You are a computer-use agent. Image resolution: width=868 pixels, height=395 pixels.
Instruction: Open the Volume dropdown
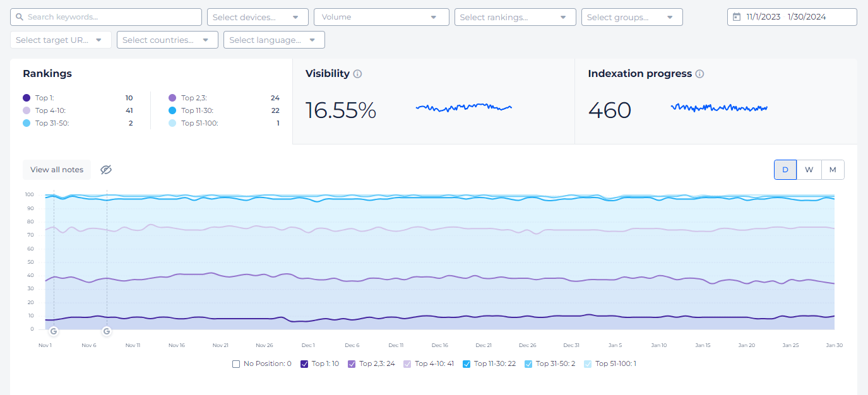pos(381,17)
